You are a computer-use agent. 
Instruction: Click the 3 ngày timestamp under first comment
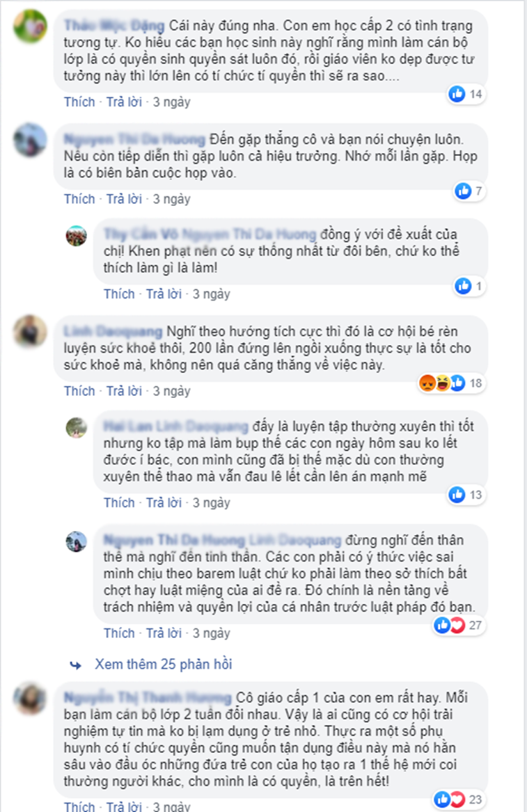coord(171,102)
